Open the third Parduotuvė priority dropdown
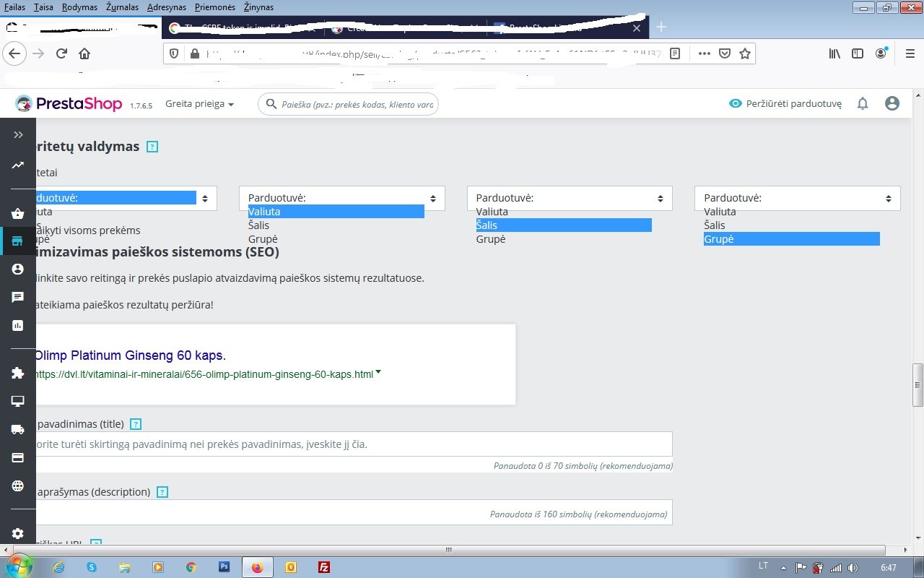Image resolution: width=924 pixels, height=578 pixels. [570, 198]
